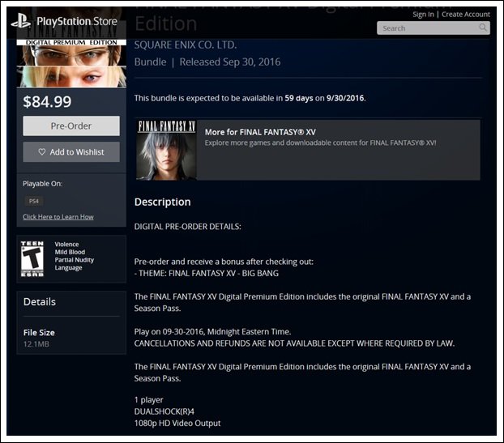Viewport: 504px width, 443px height.
Task: Click the search magnifier icon
Action: click(483, 28)
